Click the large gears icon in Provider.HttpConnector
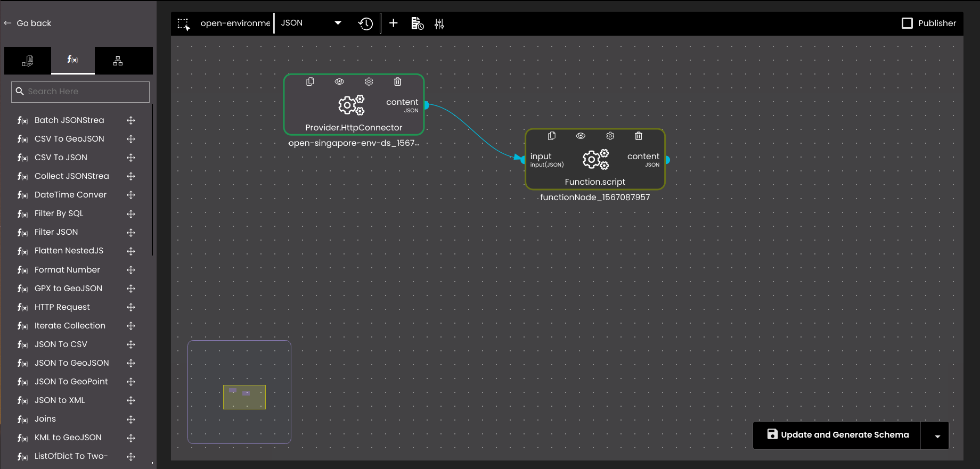The image size is (980, 469). click(352, 105)
